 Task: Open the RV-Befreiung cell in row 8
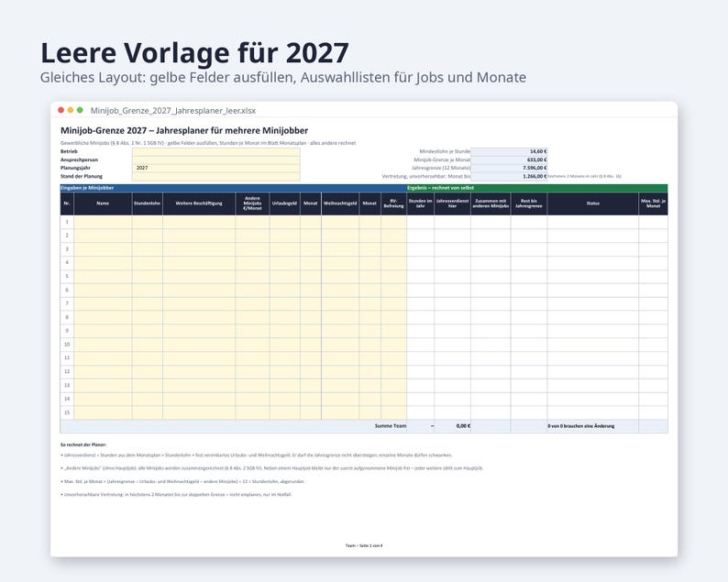coord(393,317)
